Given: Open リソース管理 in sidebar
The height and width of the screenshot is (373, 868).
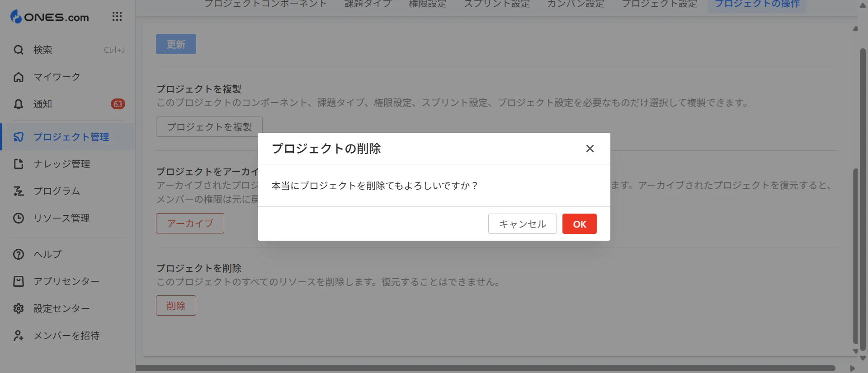Looking at the screenshot, I should click(68, 218).
